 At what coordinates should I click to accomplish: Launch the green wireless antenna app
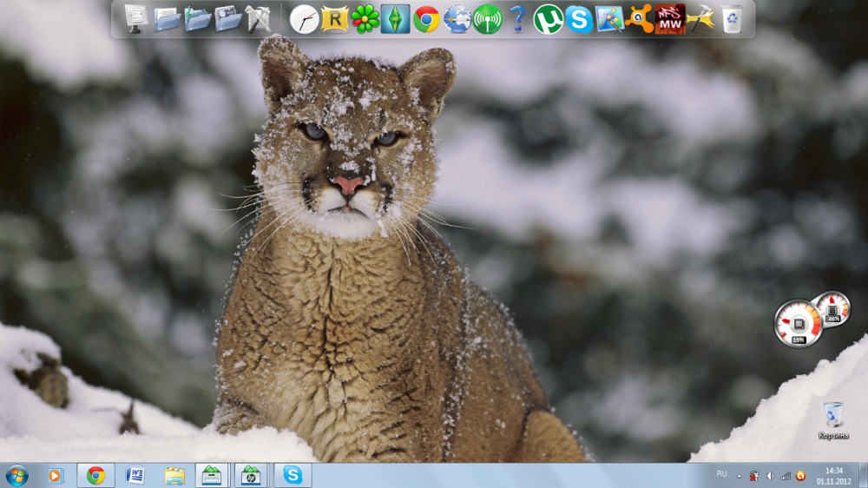coord(487,19)
